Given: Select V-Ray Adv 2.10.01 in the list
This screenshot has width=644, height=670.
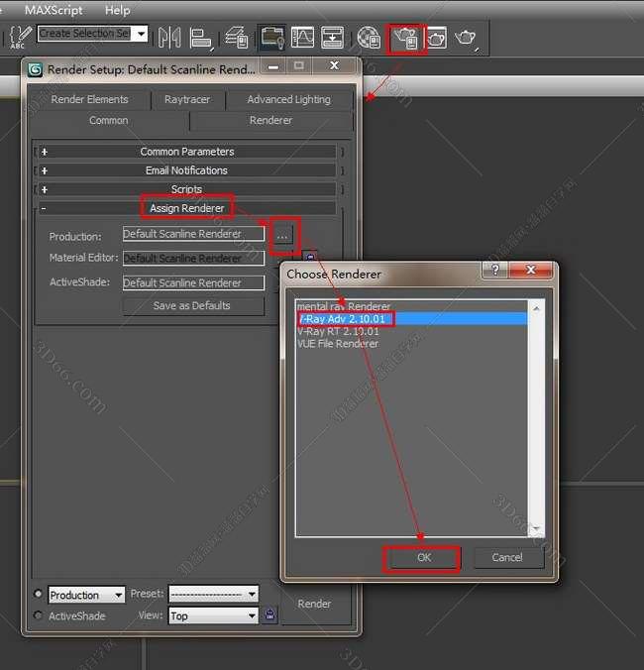Looking at the screenshot, I should pos(412,319).
